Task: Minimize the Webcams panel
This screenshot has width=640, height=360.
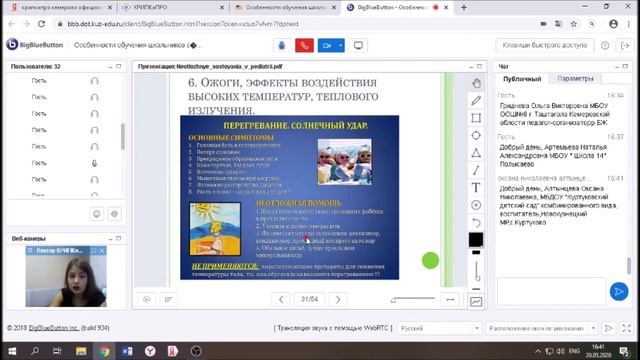Action: (x=110, y=238)
